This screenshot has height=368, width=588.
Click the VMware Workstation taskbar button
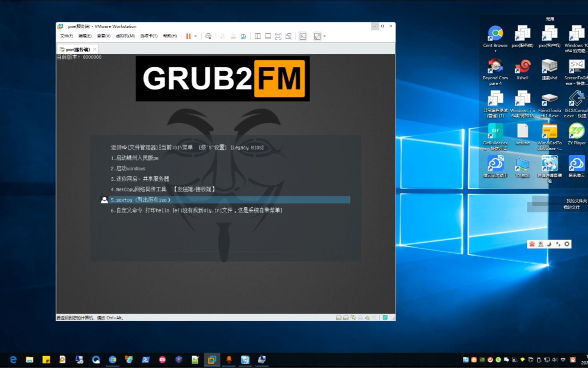(212, 360)
